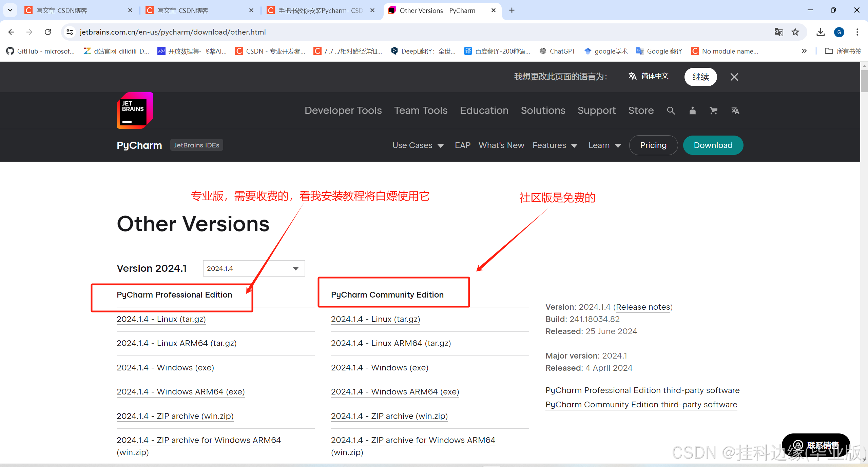Open google学术 bookmark
The width and height of the screenshot is (868, 467).
point(606,51)
